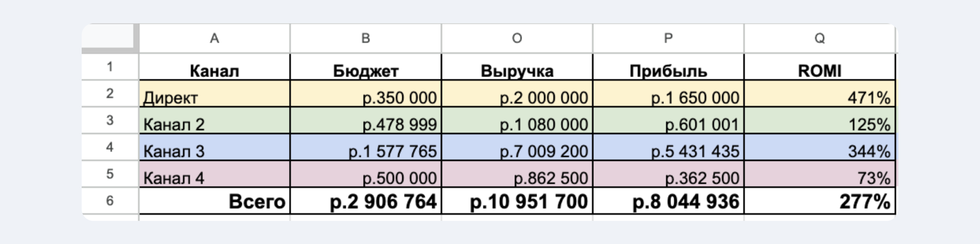
Task: Click the Всего total label cell
Action: pos(214,201)
